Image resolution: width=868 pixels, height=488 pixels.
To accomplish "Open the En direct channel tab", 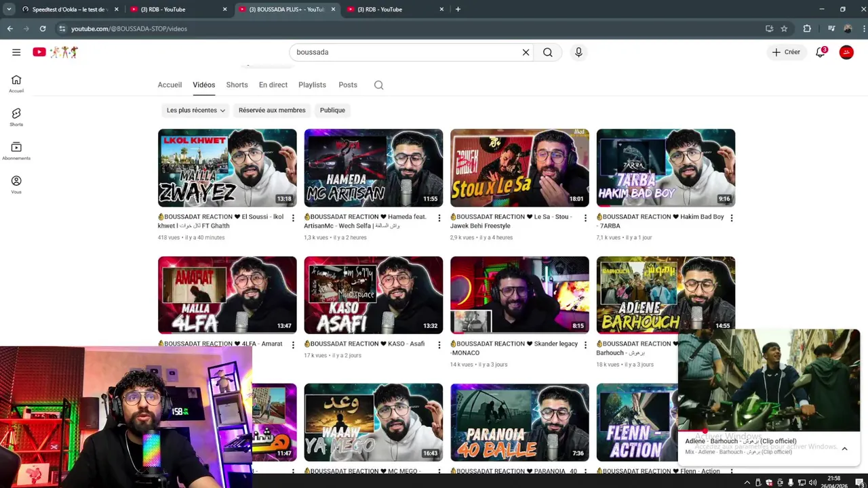I will [x=273, y=85].
